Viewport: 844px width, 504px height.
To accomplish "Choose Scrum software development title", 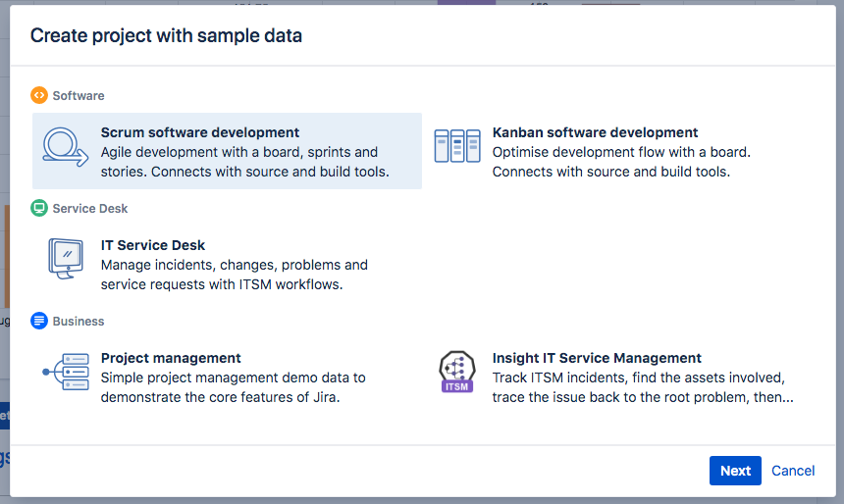I will coord(199,132).
